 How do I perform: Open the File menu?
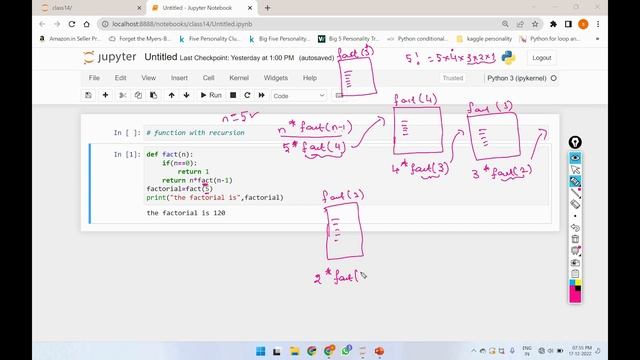pyautogui.click(x=94, y=78)
